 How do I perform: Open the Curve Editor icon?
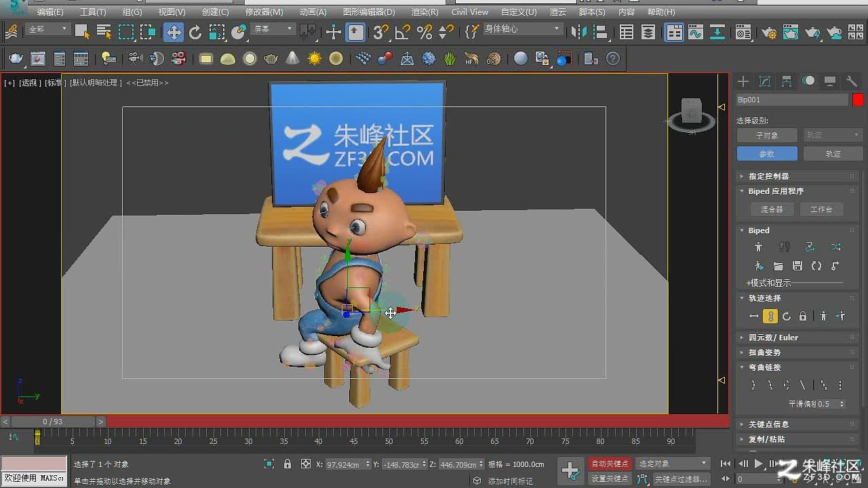[695, 32]
